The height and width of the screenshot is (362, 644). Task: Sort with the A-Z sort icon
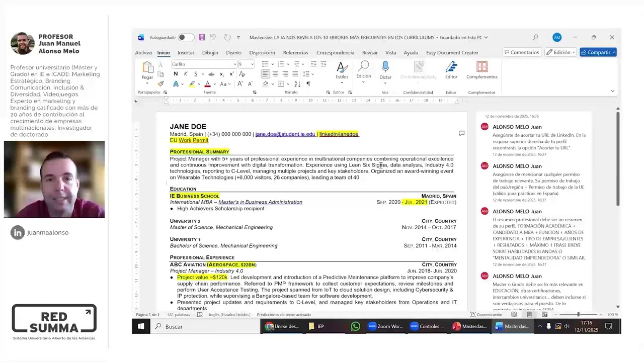[x=297, y=84]
